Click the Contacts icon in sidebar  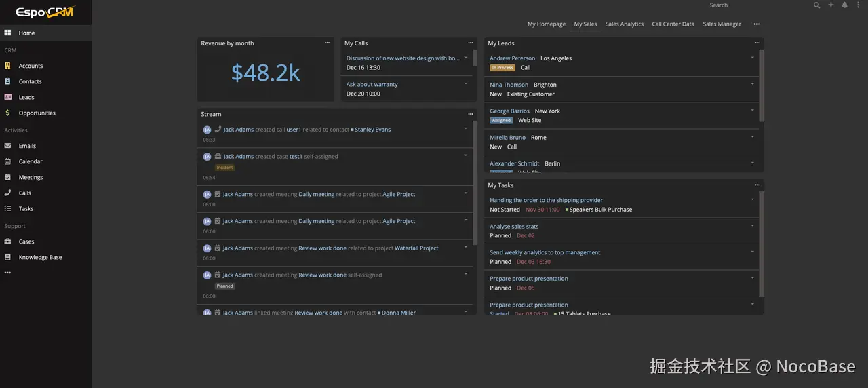tap(7, 81)
